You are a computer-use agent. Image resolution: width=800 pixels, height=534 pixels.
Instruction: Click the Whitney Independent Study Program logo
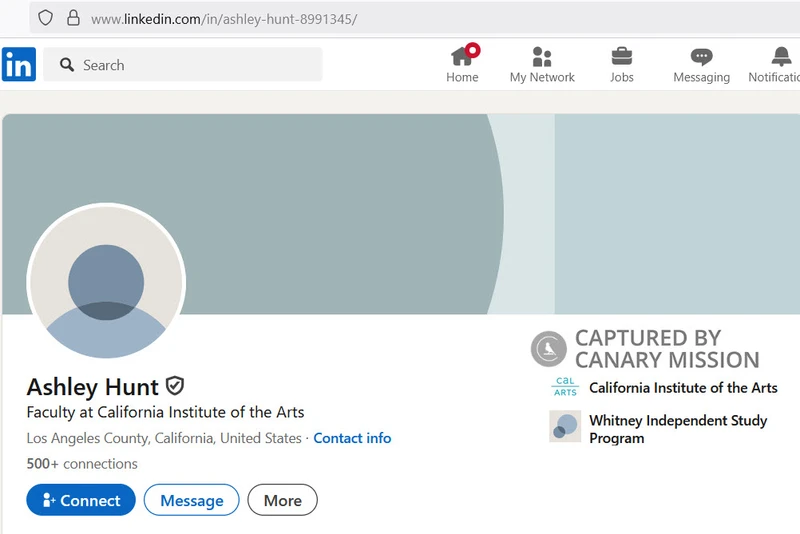(565, 426)
